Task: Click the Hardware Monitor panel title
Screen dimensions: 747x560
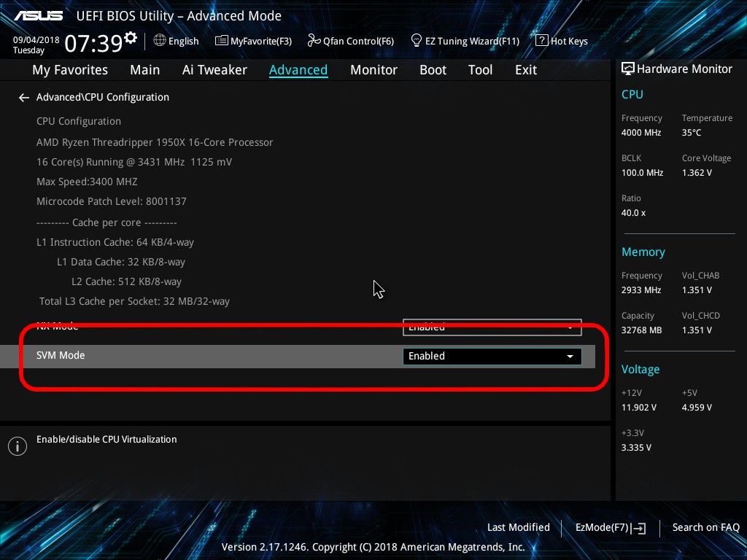Action: (x=677, y=69)
